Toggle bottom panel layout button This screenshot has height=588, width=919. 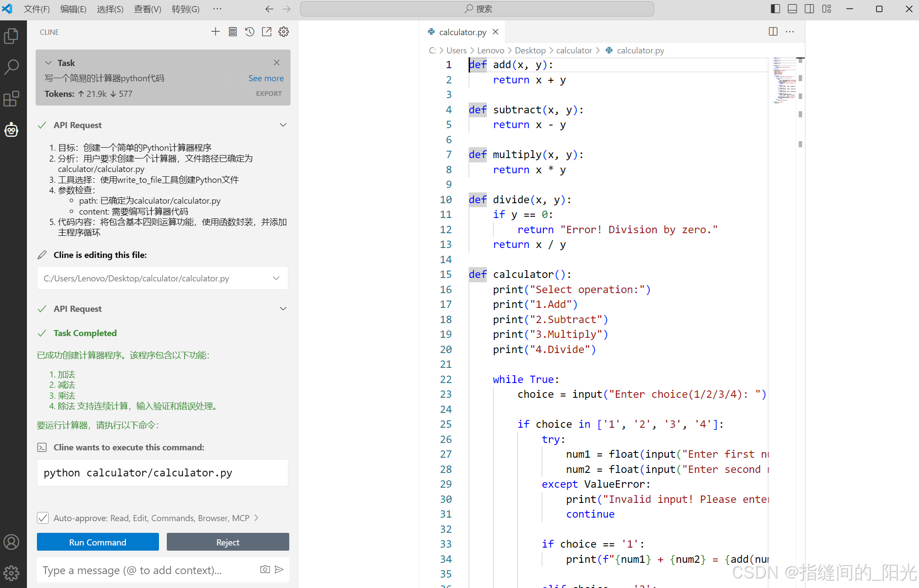click(x=792, y=9)
